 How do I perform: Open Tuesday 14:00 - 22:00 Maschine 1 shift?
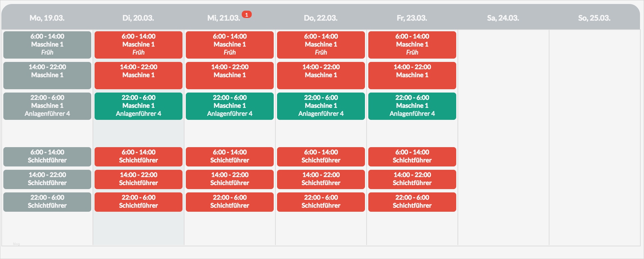coord(139,76)
